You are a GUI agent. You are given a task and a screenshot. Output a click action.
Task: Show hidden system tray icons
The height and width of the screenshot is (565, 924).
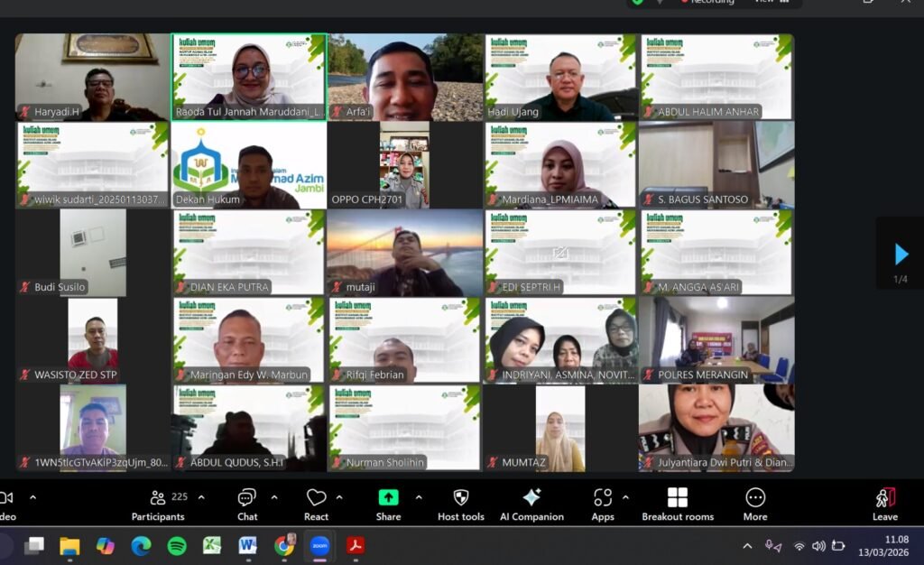click(x=747, y=546)
